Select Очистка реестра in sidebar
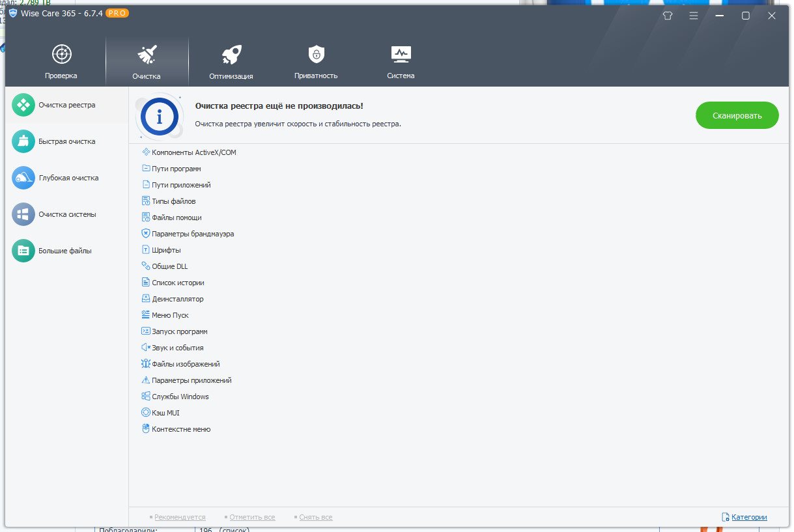The width and height of the screenshot is (794, 532). [66, 105]
